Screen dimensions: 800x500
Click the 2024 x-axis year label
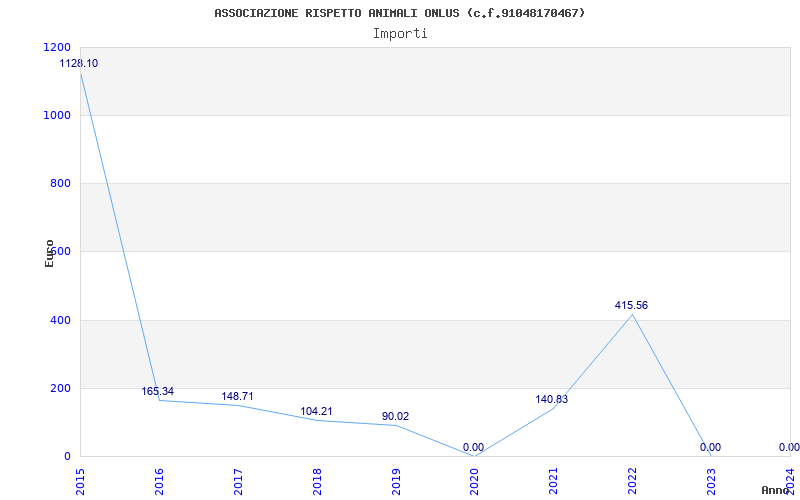(x=790, y=480)
